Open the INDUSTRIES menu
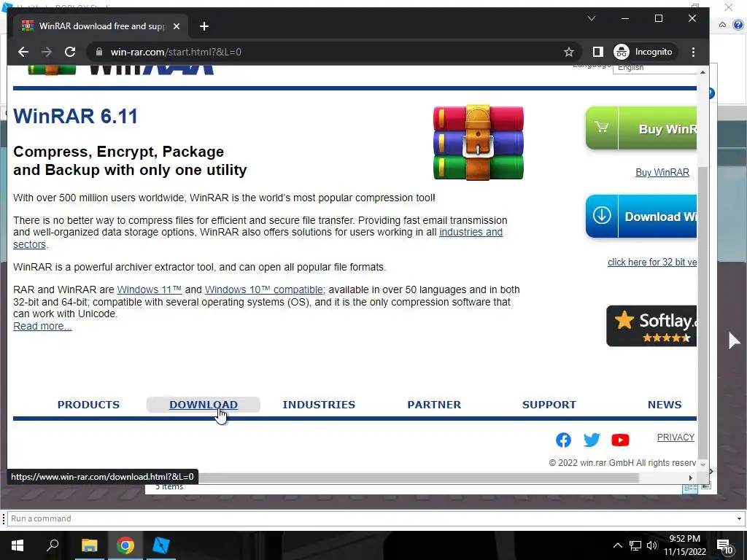This screenshot has width=747, height=560. click(319, 405)
